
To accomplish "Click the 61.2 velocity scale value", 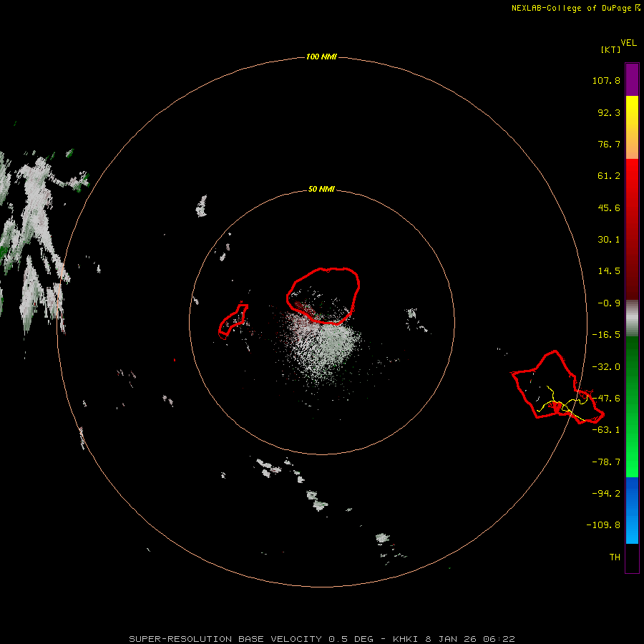I will point(609,176).
